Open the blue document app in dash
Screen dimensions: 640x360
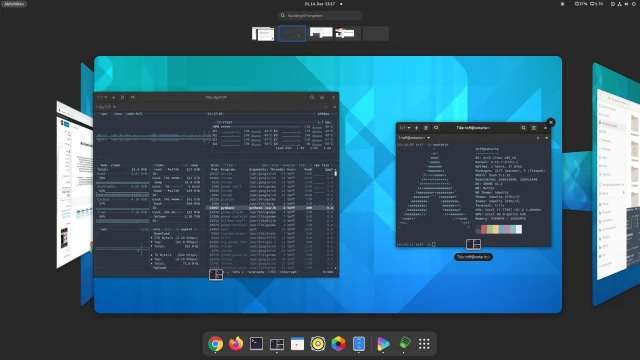359,344
